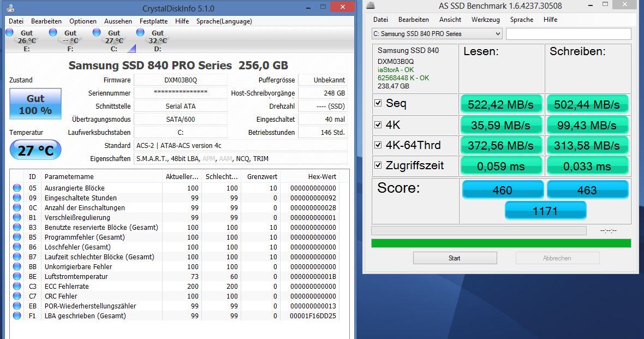Click the empty grey progress bar above the green bar
The height and width of the screenshot is (339, 644).
point(479,230)
